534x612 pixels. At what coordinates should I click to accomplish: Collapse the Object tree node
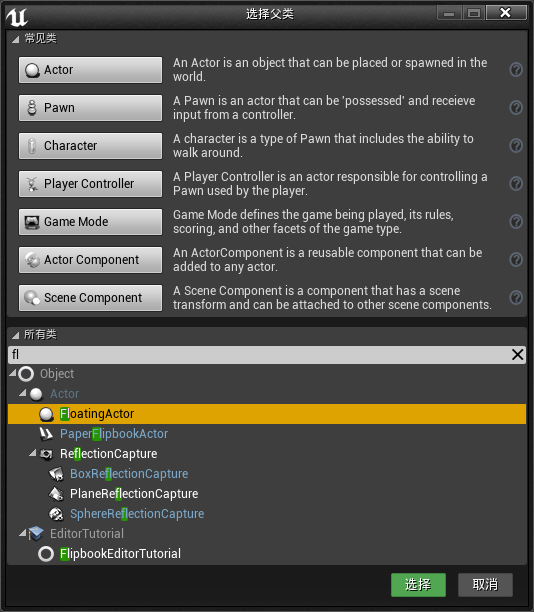tap(13, 373)
